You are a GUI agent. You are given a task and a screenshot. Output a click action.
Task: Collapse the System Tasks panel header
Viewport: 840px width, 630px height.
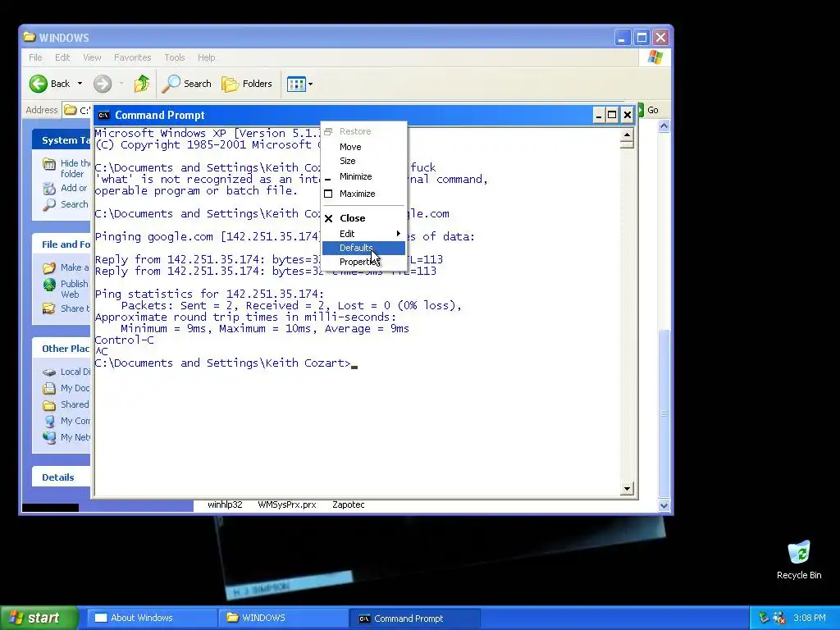point(61,140)
